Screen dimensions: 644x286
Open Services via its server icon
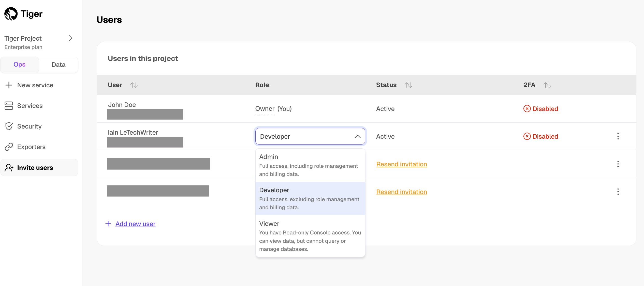(9, 106)
